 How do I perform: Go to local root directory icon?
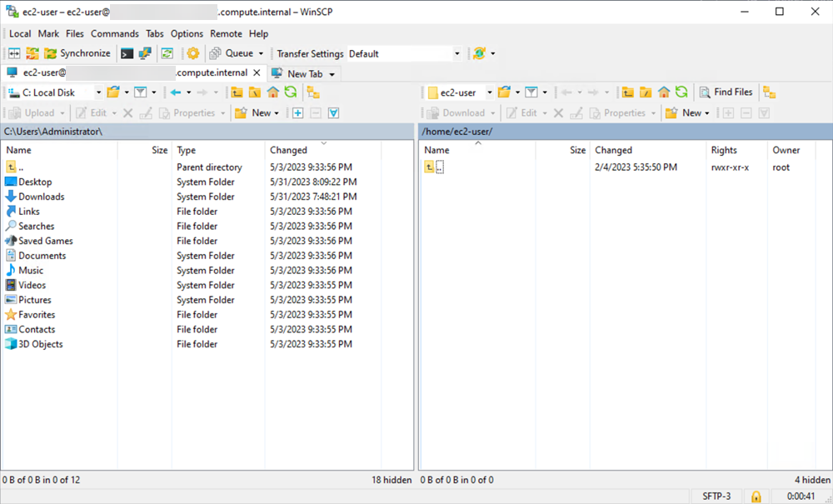(x=255, y=92)
